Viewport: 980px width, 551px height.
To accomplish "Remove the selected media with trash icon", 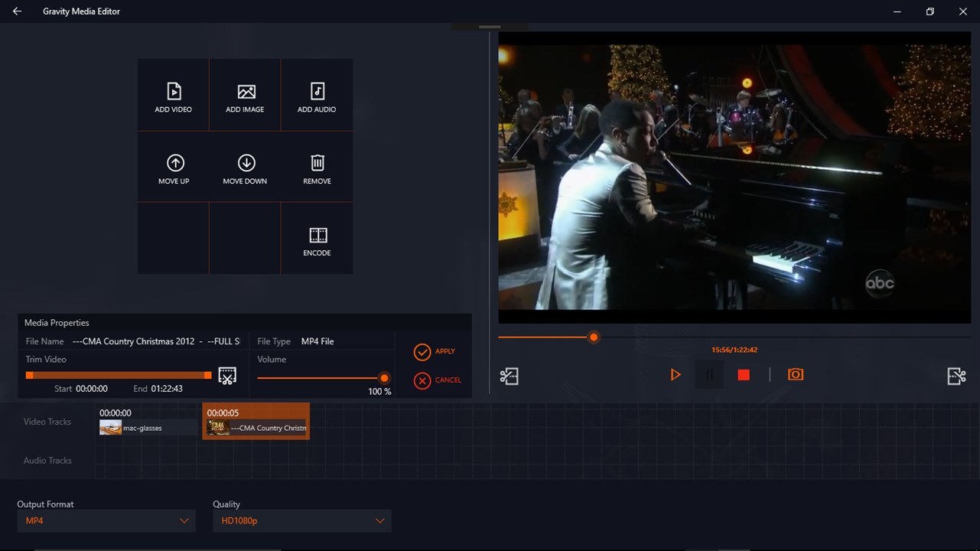I will [317, 163].
